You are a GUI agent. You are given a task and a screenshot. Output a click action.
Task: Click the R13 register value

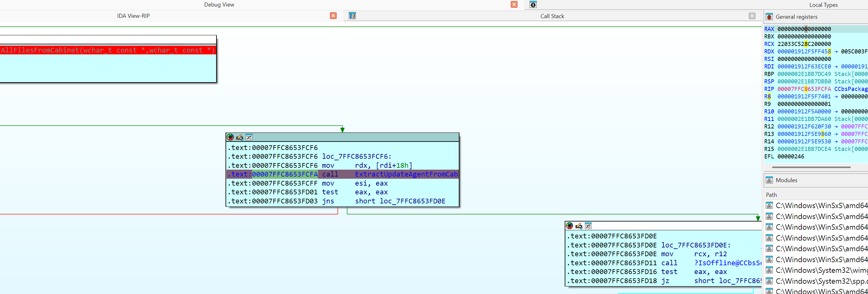(x=804, y=134)
